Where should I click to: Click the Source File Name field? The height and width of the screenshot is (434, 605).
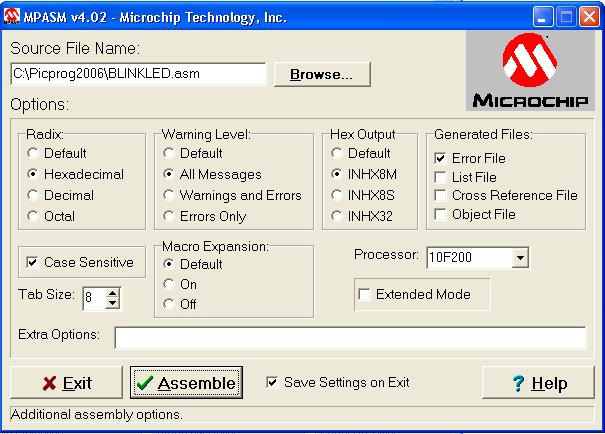138,74
